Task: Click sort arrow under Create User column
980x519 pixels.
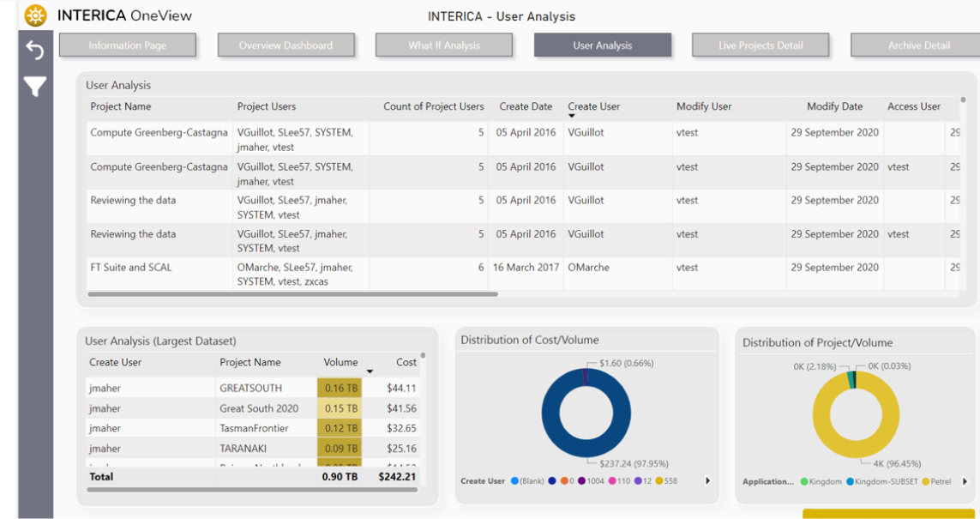Action: [x=572, y=116]
